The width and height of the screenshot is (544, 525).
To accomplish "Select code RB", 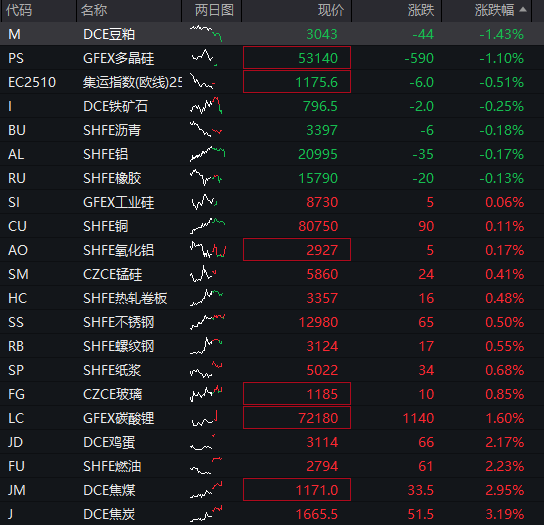I will (x=16, y=346).
